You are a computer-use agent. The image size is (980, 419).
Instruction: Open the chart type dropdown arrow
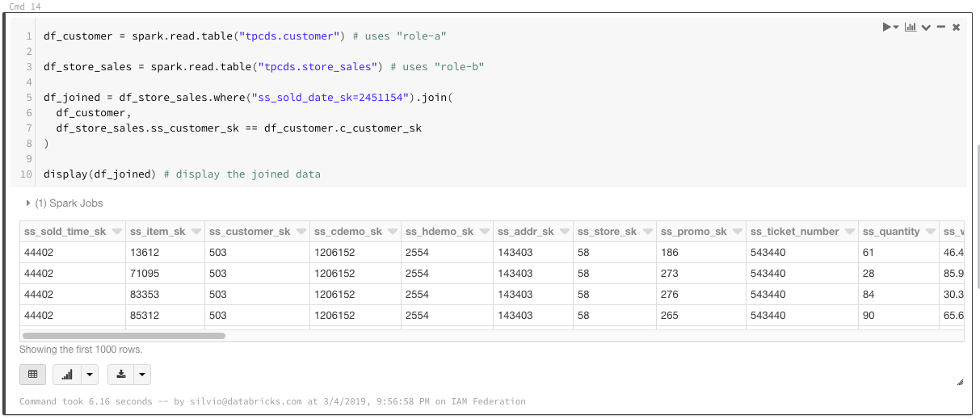pos(88,375)
